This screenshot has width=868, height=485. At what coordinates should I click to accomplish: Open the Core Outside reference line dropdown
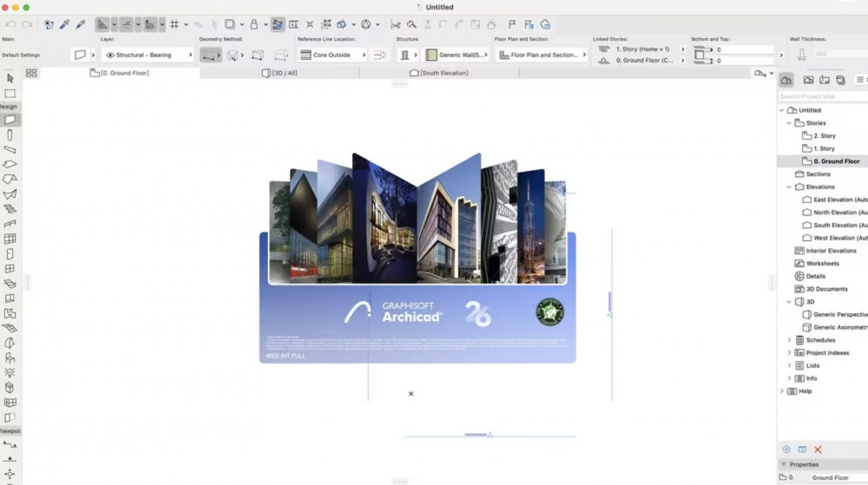point(332,55)
